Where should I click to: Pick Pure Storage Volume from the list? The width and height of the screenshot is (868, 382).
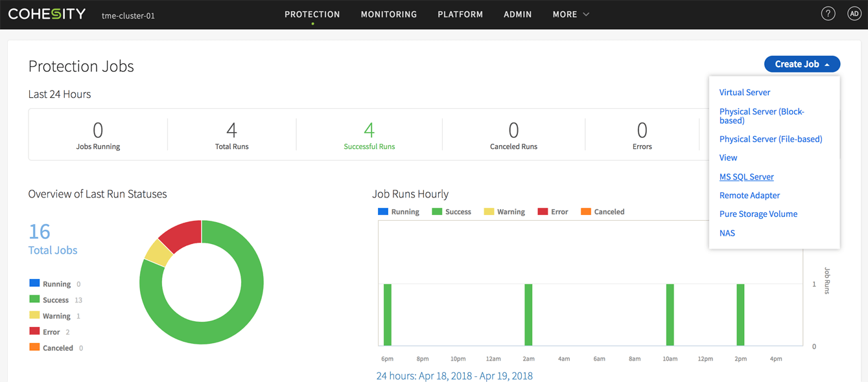[x=758, y=214]
